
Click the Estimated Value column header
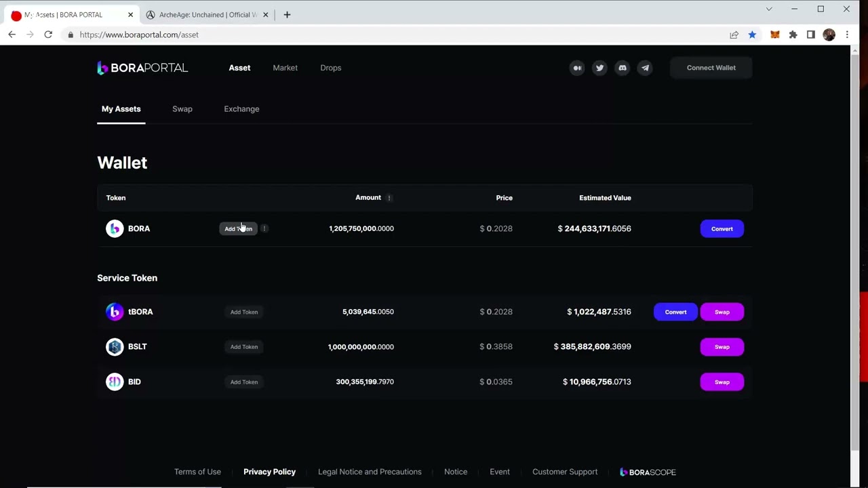605,198
